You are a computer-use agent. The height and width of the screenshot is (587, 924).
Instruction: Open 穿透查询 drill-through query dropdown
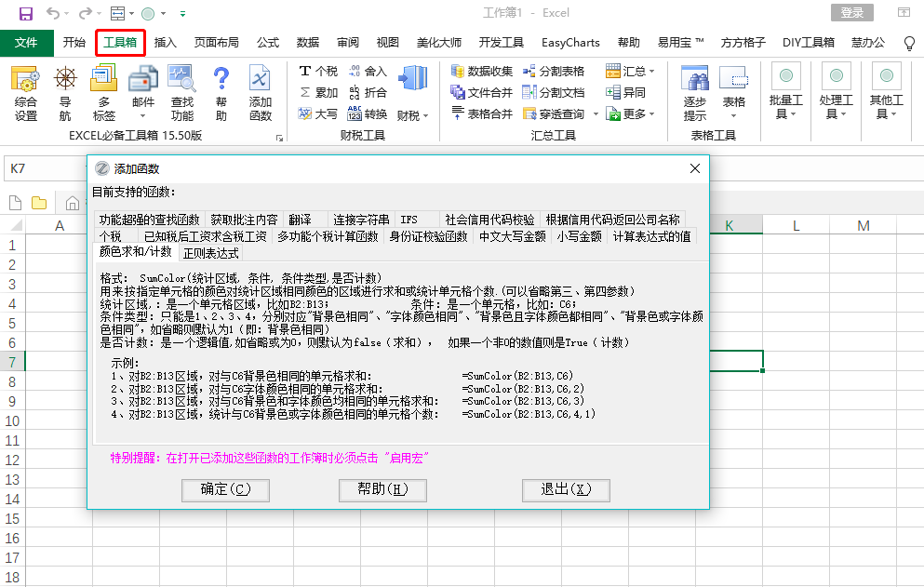tap(596, 113)
